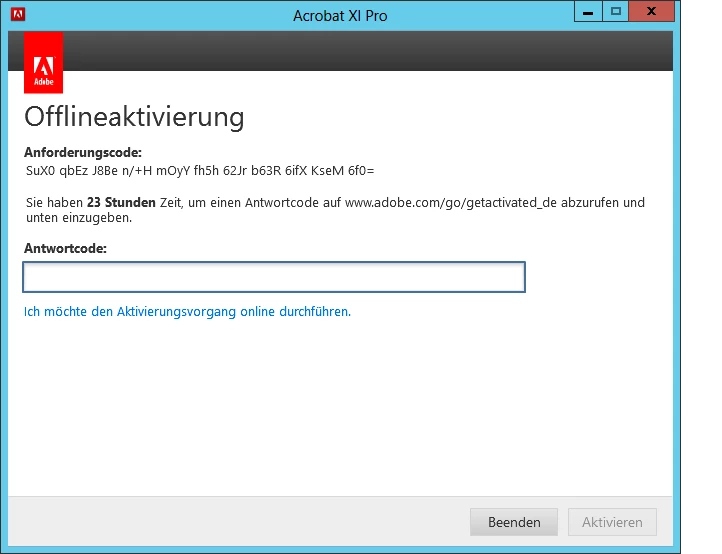
Task: Click the Offlineaktivierung heading
Action: point(134,117)
